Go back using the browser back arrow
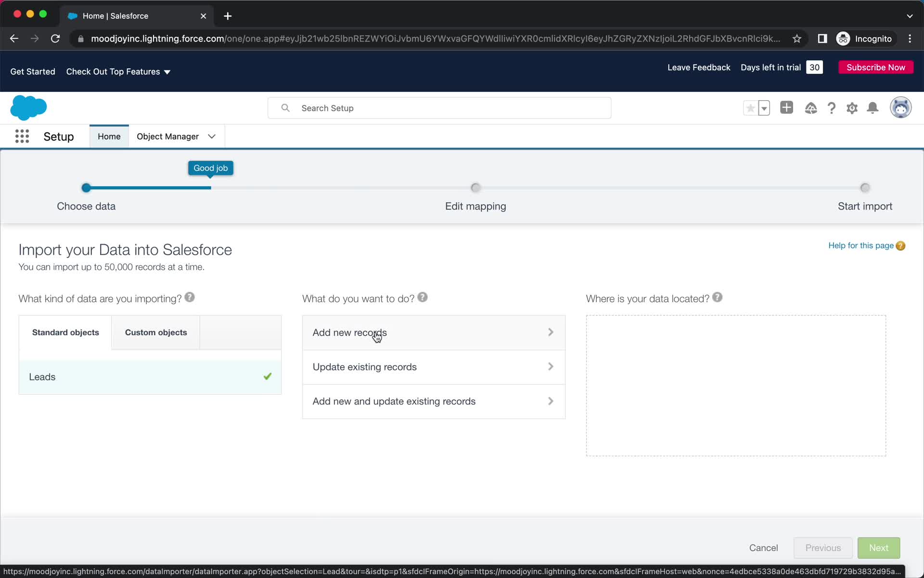 coord(14,39)
